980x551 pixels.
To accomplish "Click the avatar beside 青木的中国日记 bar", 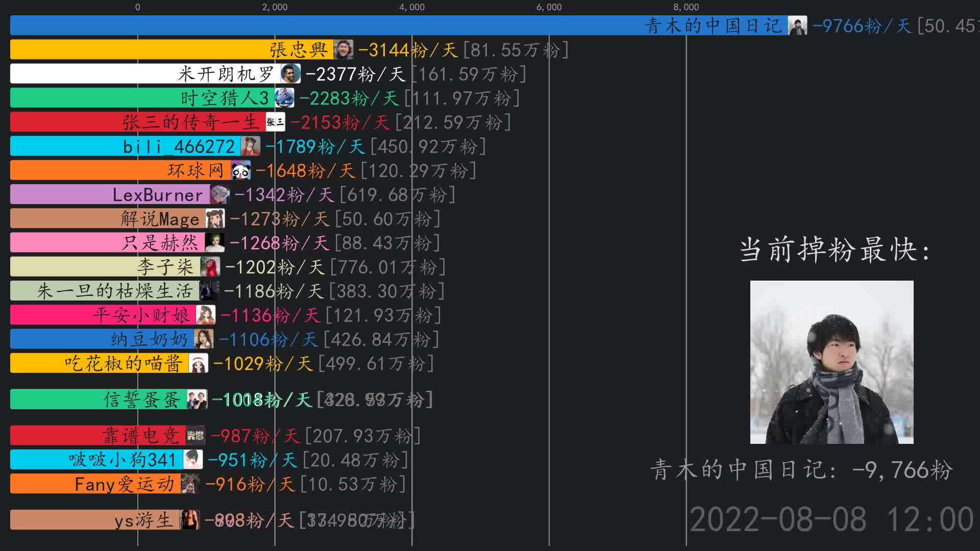I will point(797,26).
